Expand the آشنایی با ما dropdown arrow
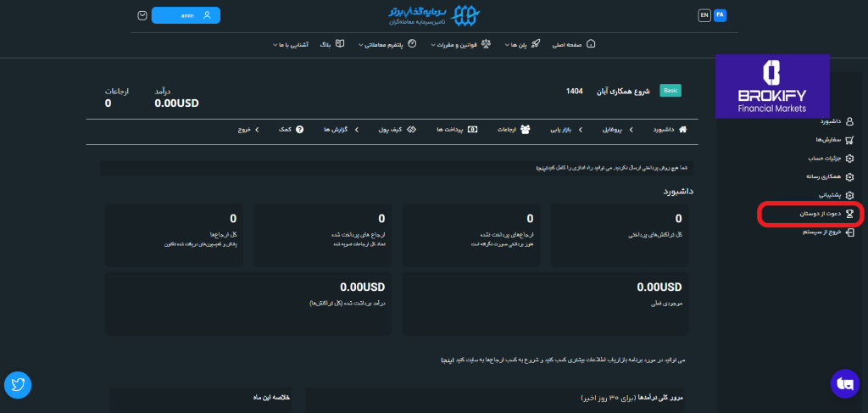The height and width of the screenshot is (413, 868). pyautogui.click(x=275, y=46)
